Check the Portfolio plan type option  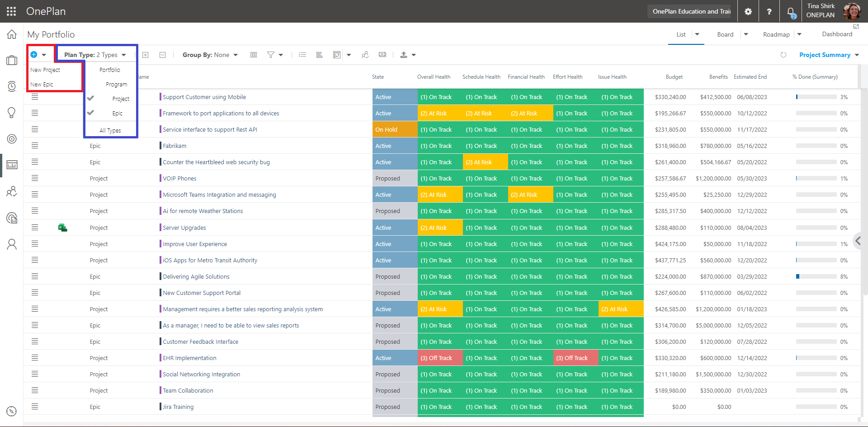pyautogui.click(x=110, y=70)
